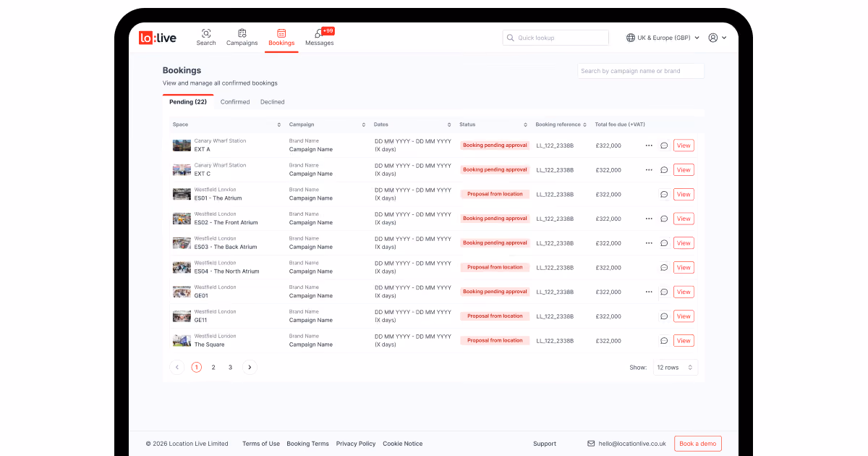Click hello@locationlive.co.uk email link
Screen dimensions: 868x456
pyautogui.click(x=632, y=444)
